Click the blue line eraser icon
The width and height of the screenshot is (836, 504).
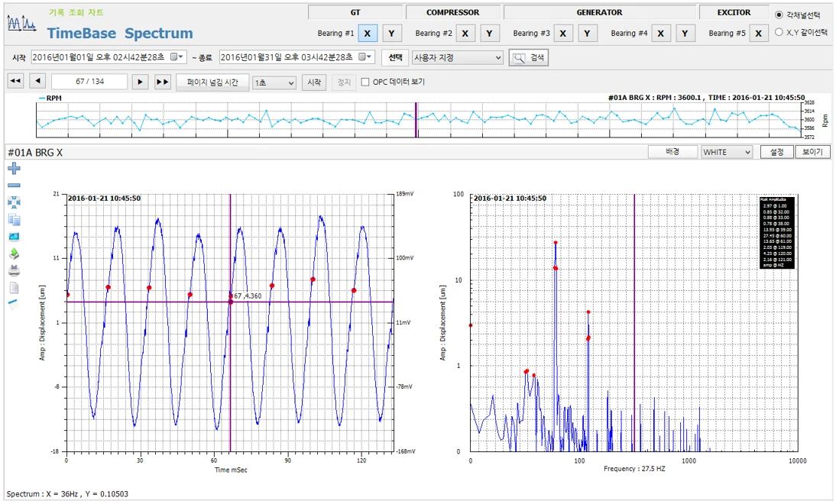tap(15, 304)
